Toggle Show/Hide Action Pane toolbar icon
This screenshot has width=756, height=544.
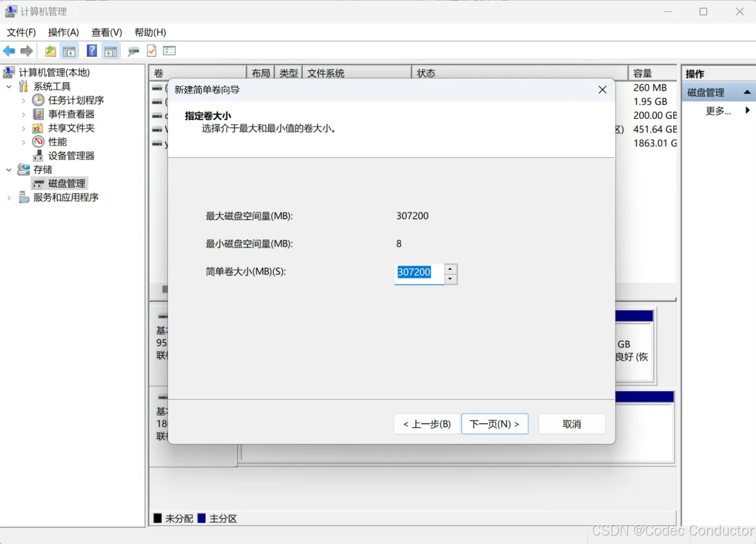[111, 51]
